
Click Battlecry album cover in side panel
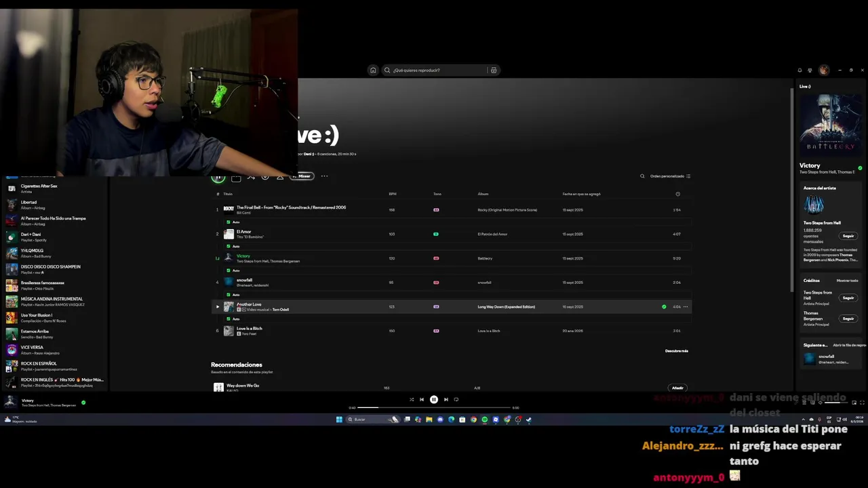[831, 124]
